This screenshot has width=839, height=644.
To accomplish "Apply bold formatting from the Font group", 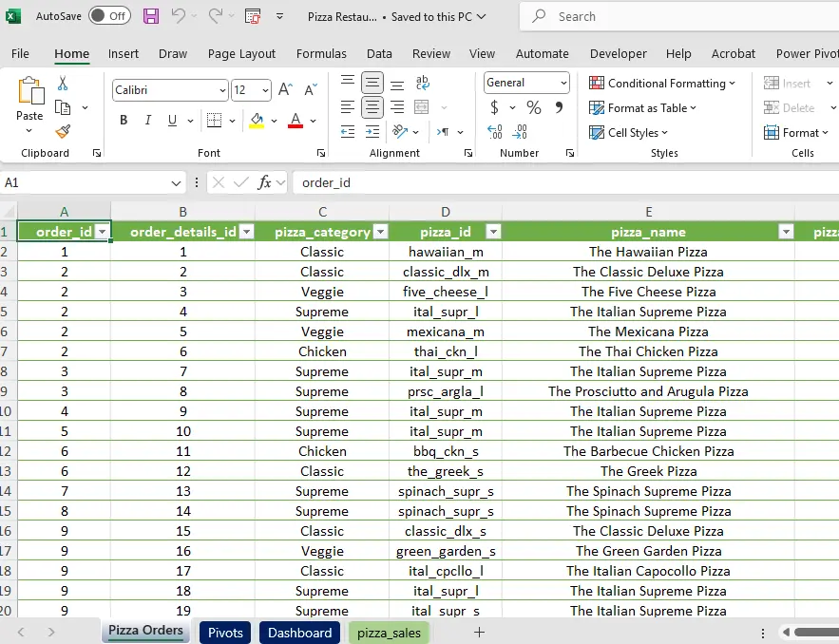I will [124, 121].
